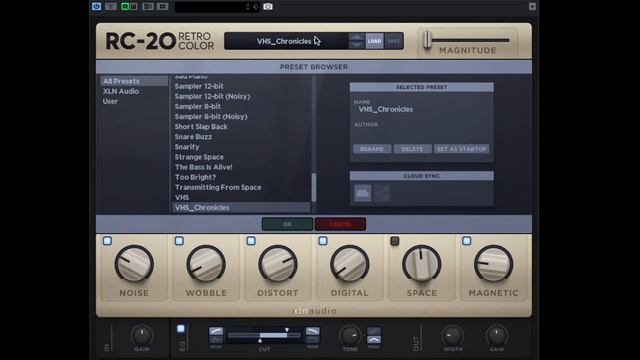
Task: Click the DIGITAL knob
Action: click(x=349, y=264)
